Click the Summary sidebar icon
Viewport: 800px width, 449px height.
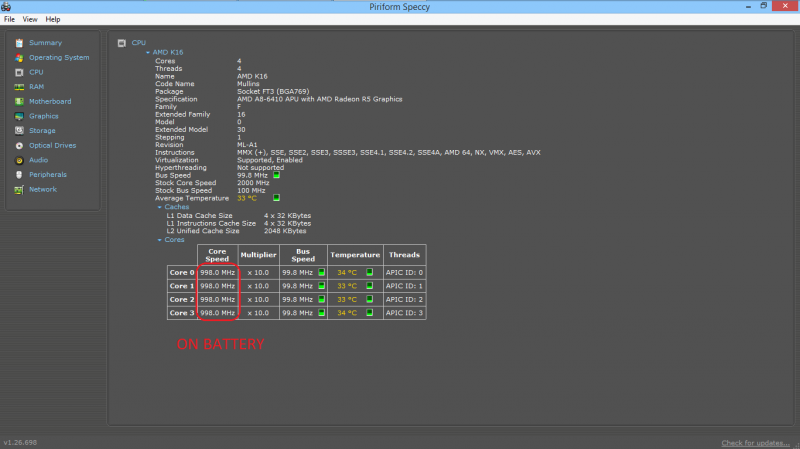tap(19, 43)
